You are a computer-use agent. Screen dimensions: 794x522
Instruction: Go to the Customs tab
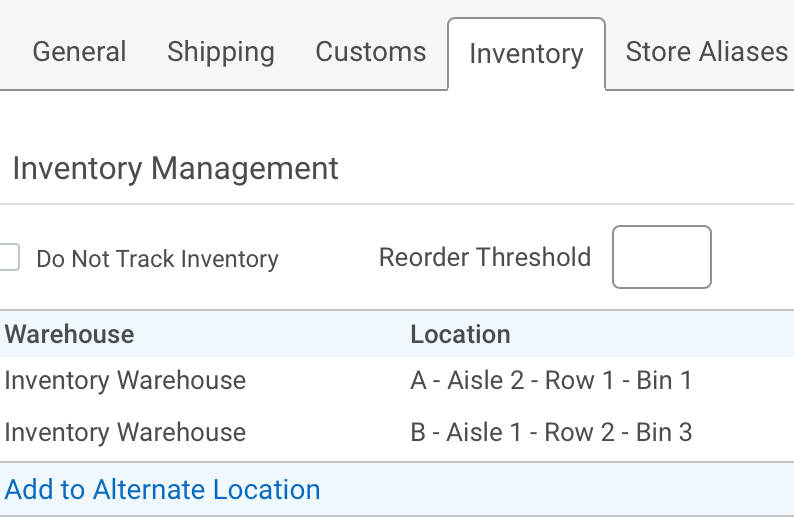tap(371, 52)
